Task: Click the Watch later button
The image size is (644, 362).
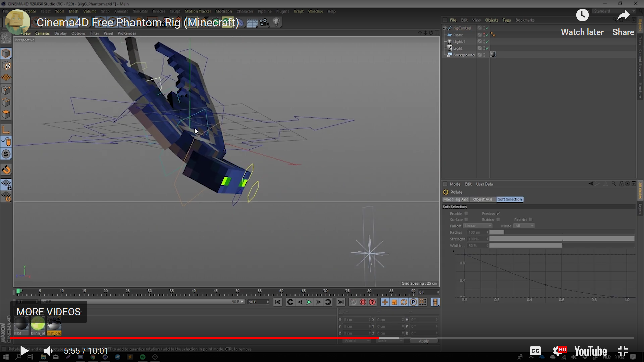Action: tap(582, 23)
